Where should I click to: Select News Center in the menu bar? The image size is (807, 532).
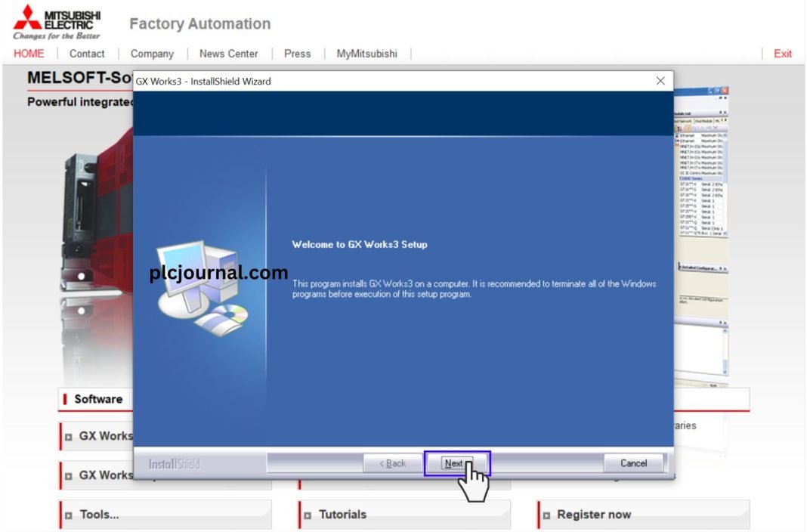coord(228,54)
